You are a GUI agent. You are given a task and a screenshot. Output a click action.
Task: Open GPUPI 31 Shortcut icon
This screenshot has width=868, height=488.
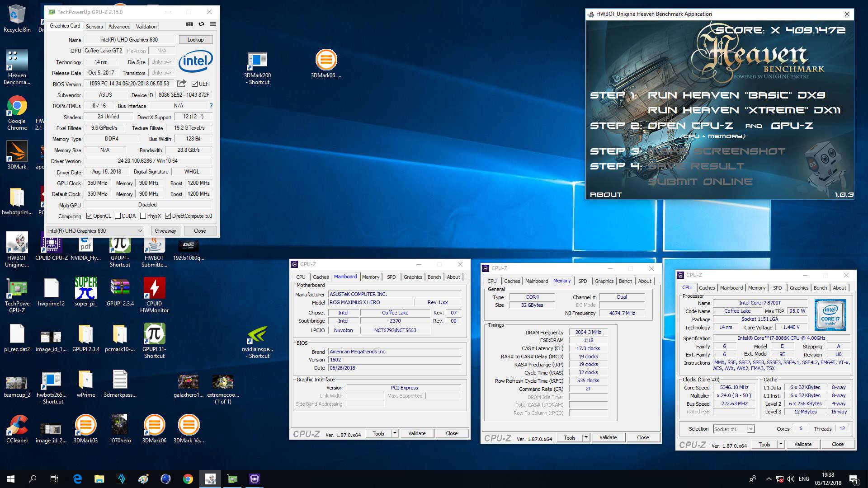click(x=154, y=342)
